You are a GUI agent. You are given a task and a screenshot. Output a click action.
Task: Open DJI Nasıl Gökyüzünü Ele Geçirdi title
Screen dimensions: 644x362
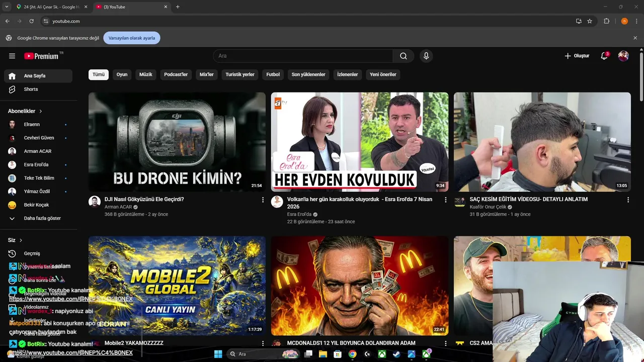click(144, 199)
